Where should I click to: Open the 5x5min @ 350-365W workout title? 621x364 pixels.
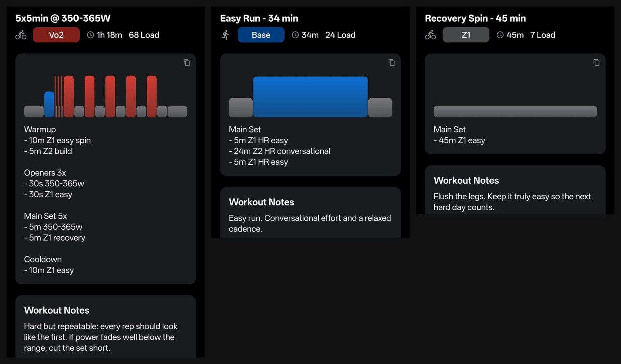pyautogui.click(x=63, y=18)
